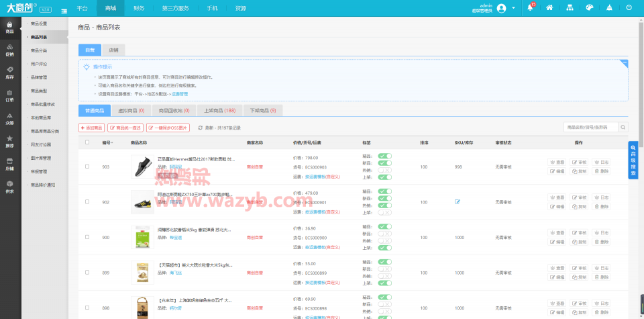Image resolution: width=644 pixels, height=319 pixels.
Task: Switch to the 平台 top menu
Action: click(x=82, y=8)
